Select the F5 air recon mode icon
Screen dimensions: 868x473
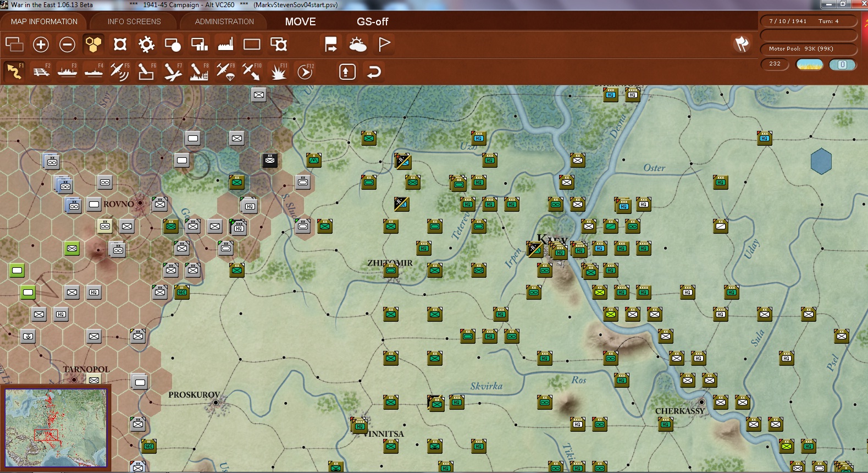pos(120,71)
